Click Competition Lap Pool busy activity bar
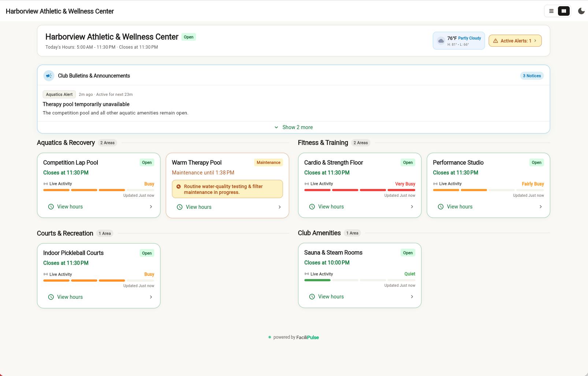 coord(99,190)
